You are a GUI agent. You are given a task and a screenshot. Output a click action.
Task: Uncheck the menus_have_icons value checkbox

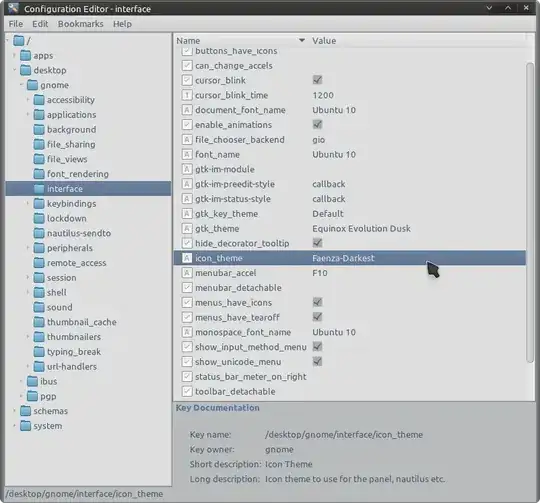(x=317, y=302)
